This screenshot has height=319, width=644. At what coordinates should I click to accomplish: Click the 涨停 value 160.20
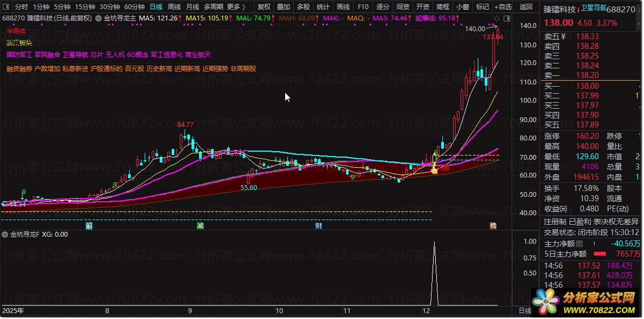(x=588, y=136)
